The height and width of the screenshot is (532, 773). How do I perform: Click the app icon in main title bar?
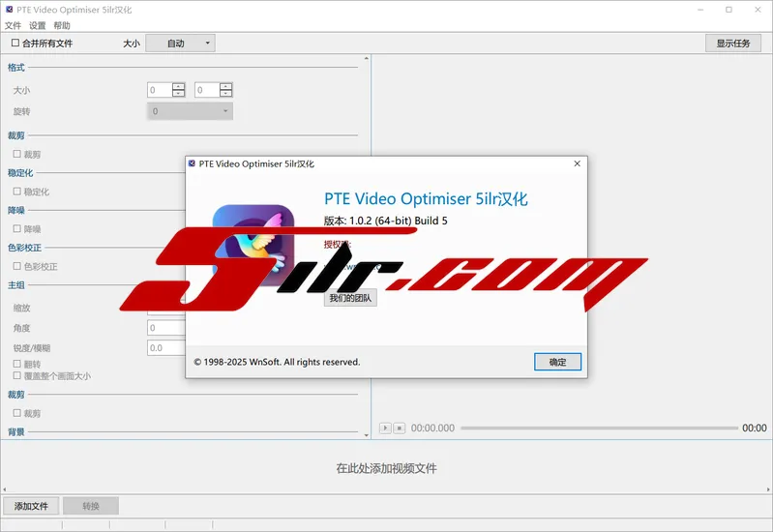[9, 10]
